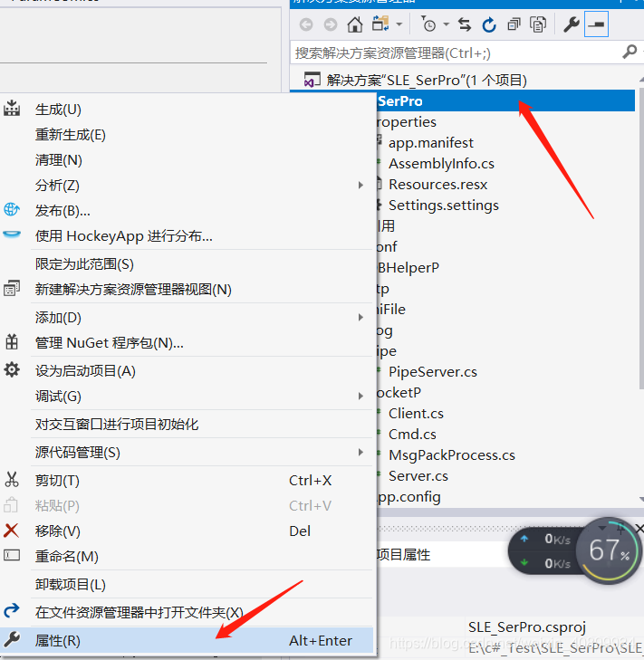644x660 pixels.
Task: Choose 新建解决方案资源管理器视图(N)
Action: (187, 290)
